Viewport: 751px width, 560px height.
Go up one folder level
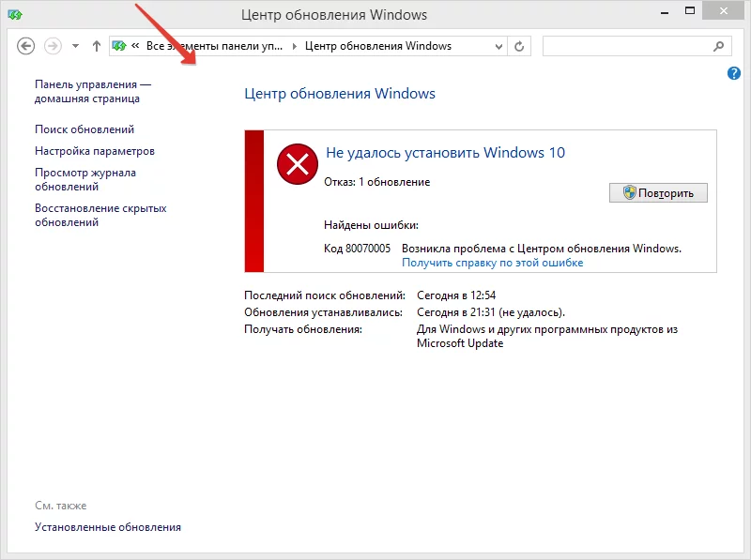tap(97, 46)
